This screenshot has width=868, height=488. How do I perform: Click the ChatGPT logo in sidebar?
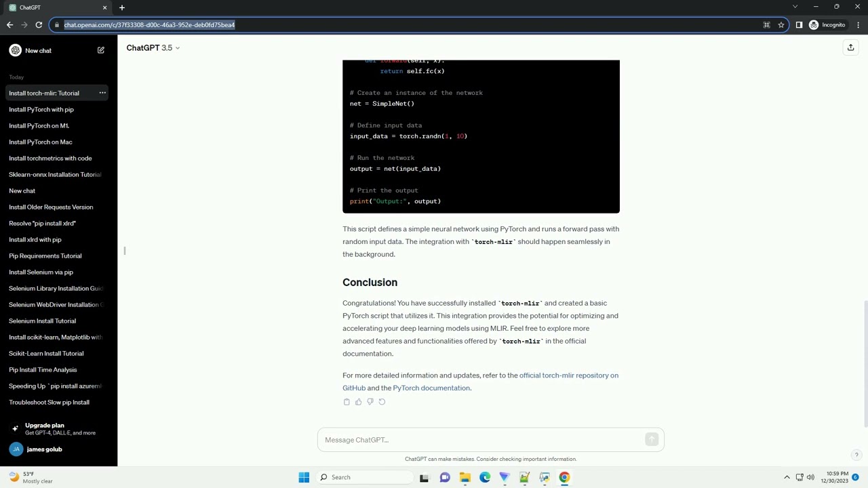15,50
